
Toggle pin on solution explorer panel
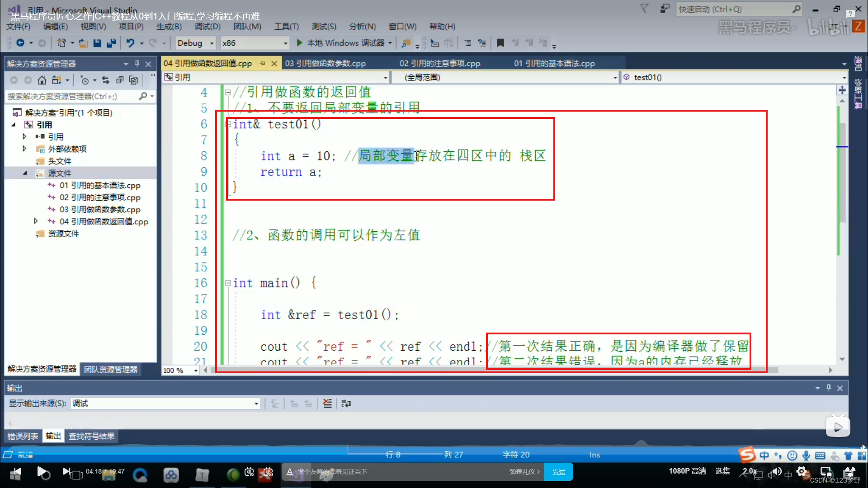pyautogui.click(x=137, y=64)
